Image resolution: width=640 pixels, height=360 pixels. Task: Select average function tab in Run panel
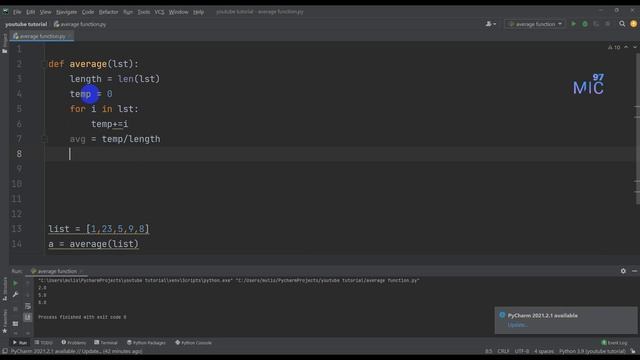[x=56, y=271]
